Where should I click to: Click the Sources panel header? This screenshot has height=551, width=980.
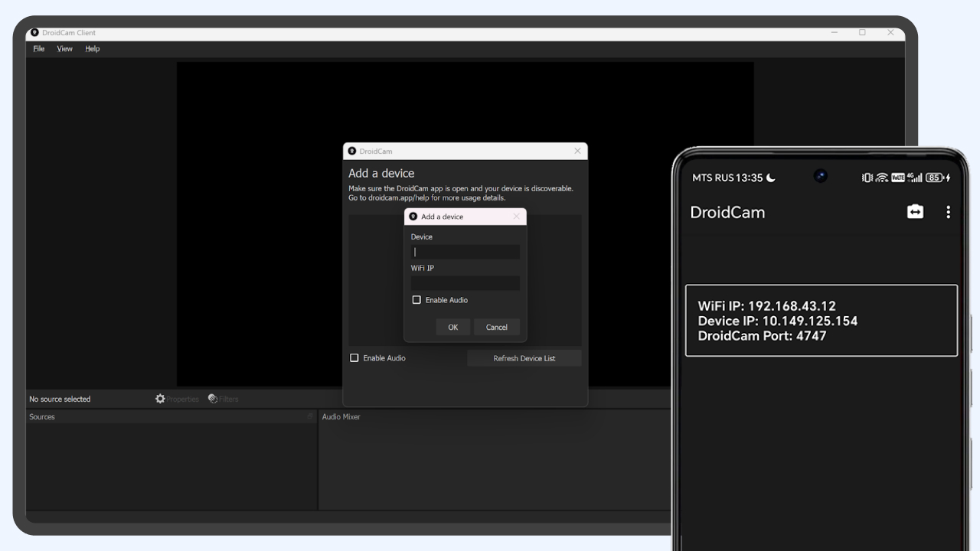coord(171,417)
